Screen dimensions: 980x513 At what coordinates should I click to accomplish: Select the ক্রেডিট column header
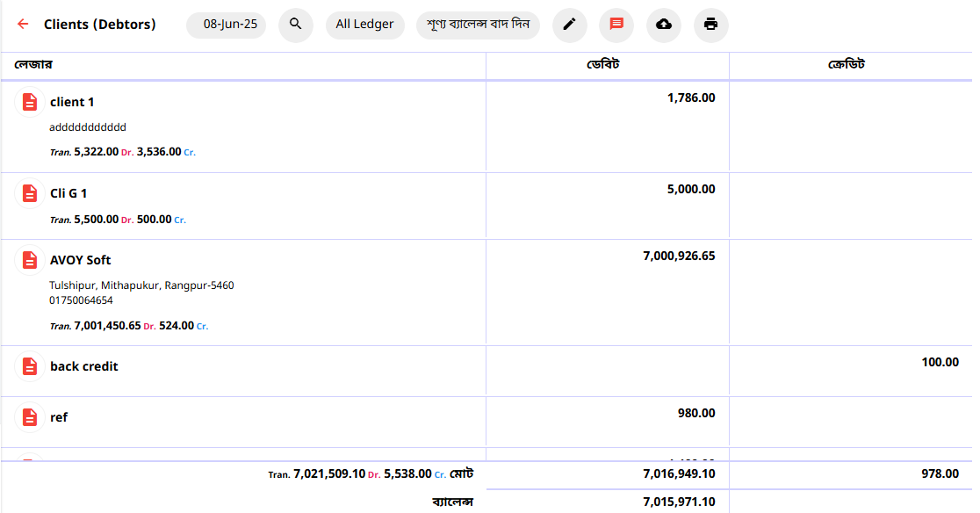[847, 64]
